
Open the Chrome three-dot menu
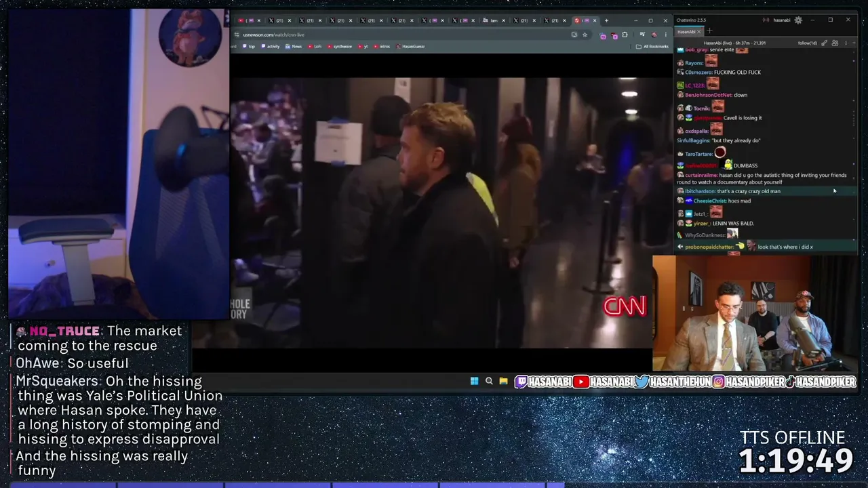click(665, 35)
